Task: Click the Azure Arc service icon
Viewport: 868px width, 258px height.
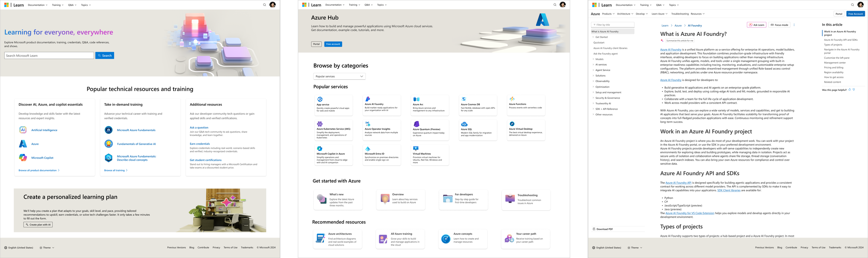Action: pos(416,99)
